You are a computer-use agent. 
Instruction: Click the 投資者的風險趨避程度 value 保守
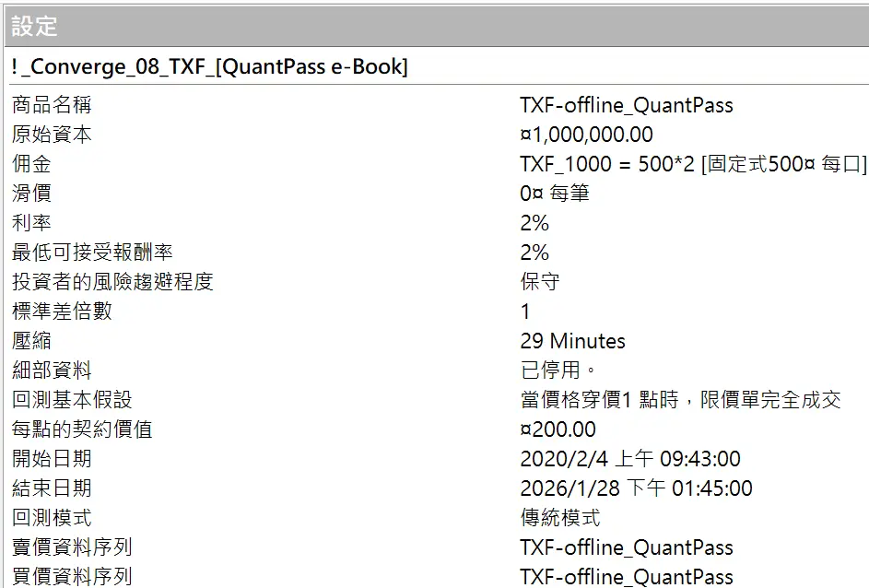click(540, 282)
